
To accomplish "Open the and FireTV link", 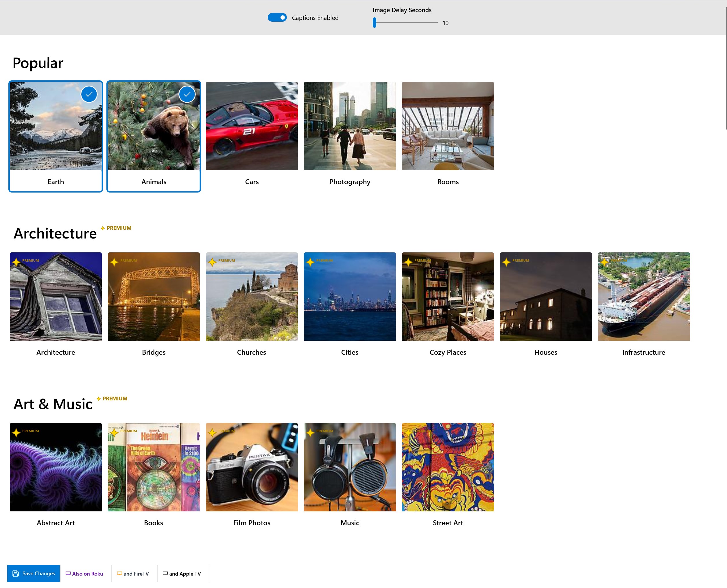I will 133,574.
